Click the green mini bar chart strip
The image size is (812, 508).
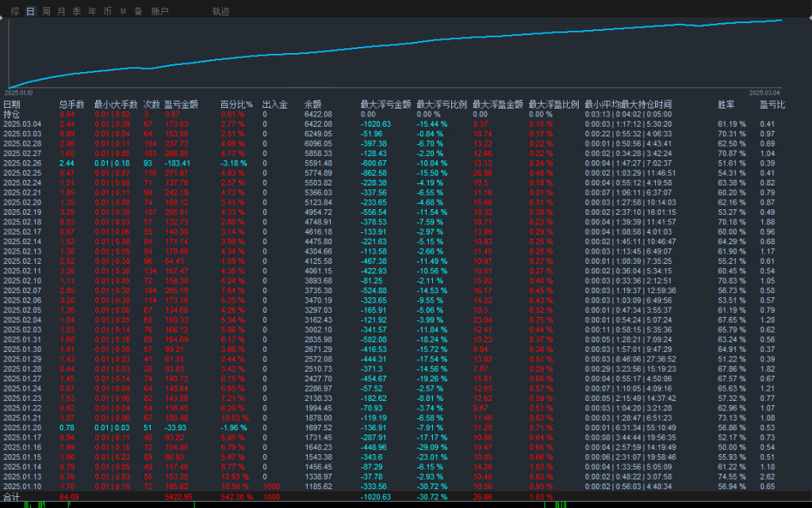click(396, 506)
